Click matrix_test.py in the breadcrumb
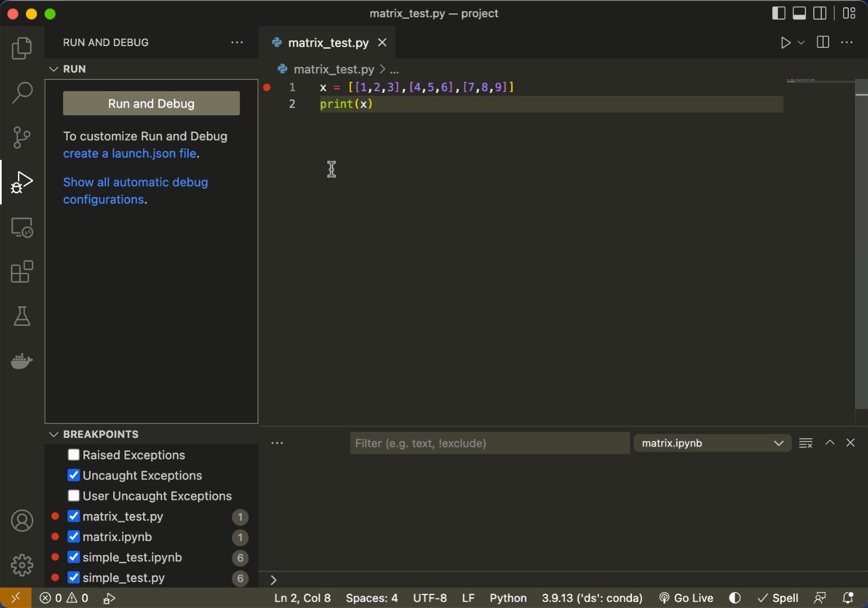 (333, 69)
